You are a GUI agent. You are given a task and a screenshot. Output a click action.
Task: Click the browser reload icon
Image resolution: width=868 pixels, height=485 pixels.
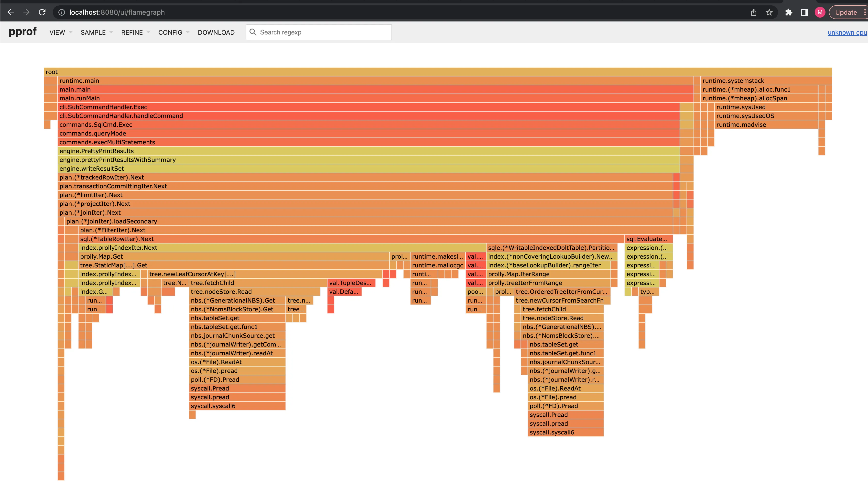click(42, 12)
